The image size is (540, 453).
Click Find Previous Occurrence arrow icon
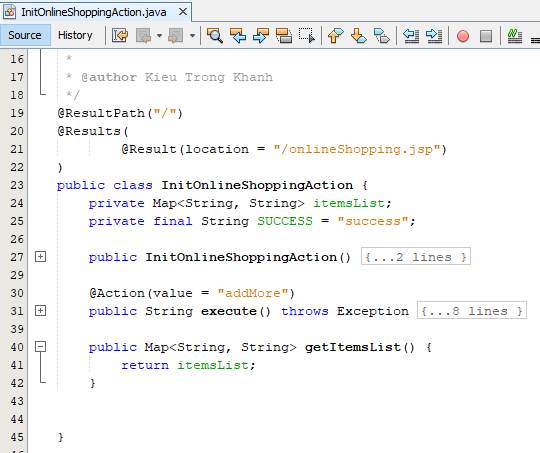238,35
